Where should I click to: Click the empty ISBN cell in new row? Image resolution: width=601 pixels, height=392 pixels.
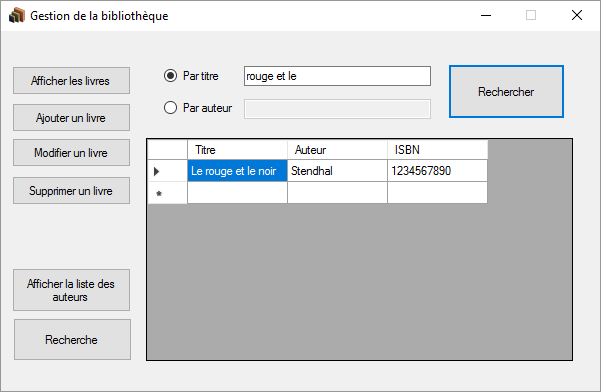[x=437, y=193]
